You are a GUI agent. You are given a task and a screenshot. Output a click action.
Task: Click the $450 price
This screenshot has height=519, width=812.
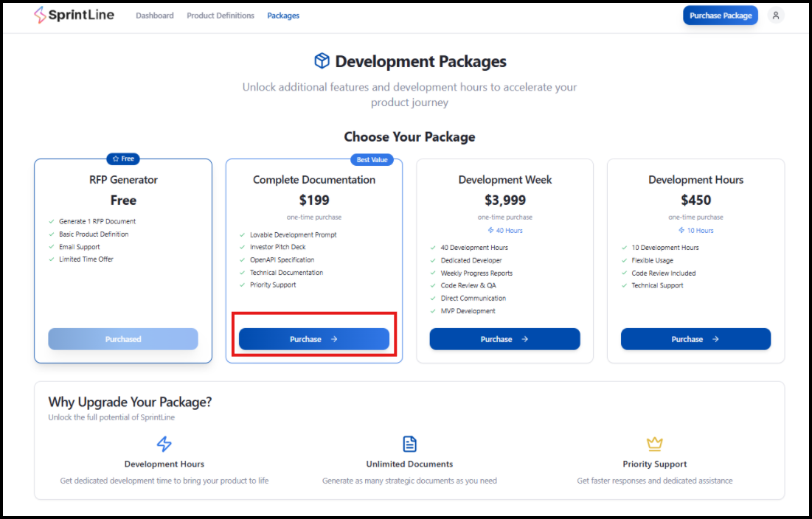point(695,200)
